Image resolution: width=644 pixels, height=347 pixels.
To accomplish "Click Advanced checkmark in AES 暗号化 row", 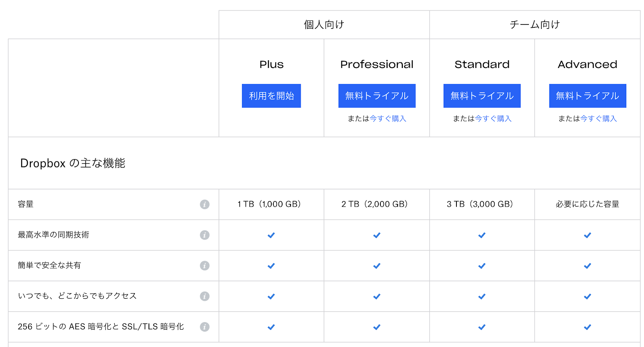I will click(588, 327).
